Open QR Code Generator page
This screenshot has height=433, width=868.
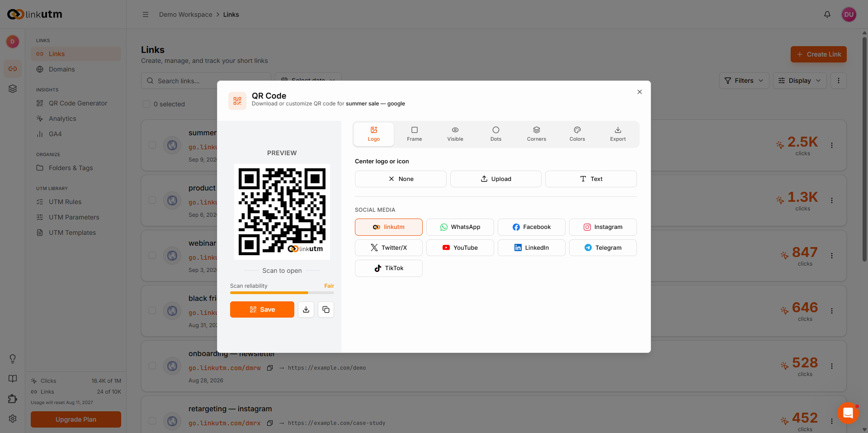pyautogui.click(x=76, y=103)
